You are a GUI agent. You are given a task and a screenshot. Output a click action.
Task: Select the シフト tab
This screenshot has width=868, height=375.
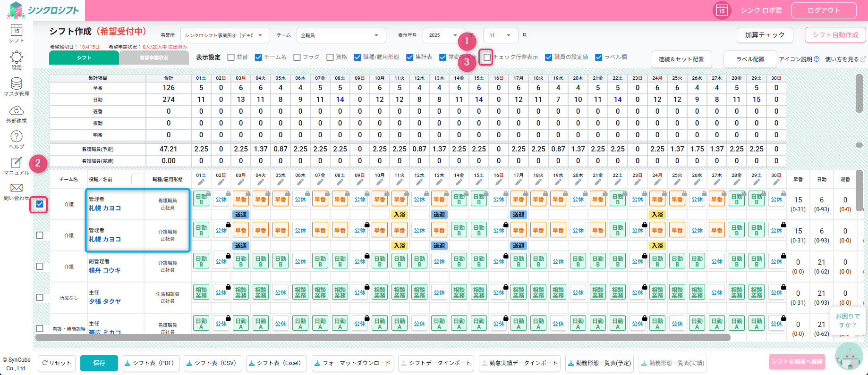pos(84,58)
